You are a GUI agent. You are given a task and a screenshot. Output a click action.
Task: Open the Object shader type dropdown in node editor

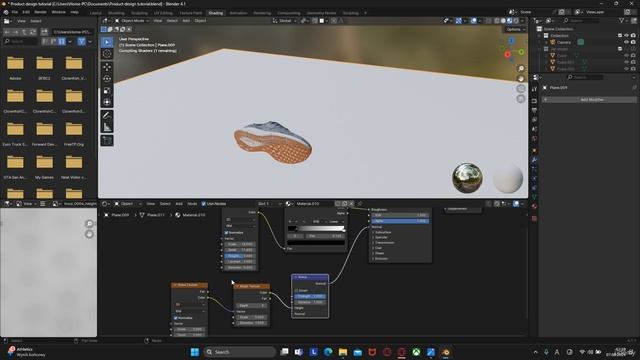(128, 204)
